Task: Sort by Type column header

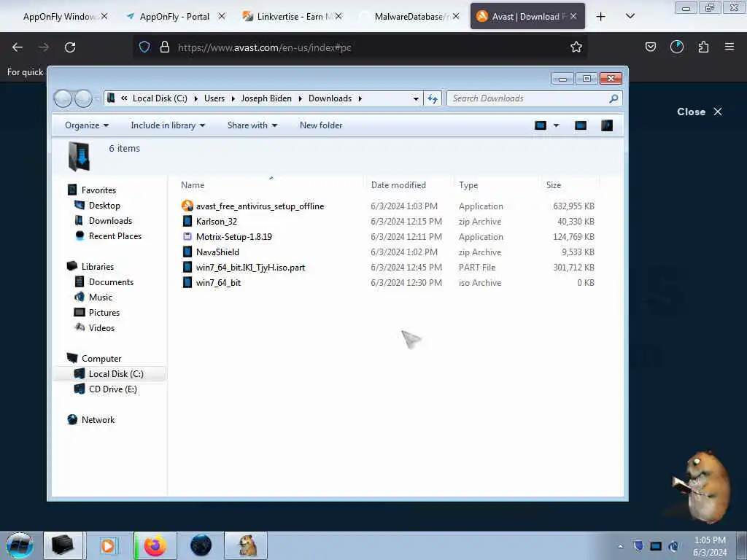Action: point(468,184)
